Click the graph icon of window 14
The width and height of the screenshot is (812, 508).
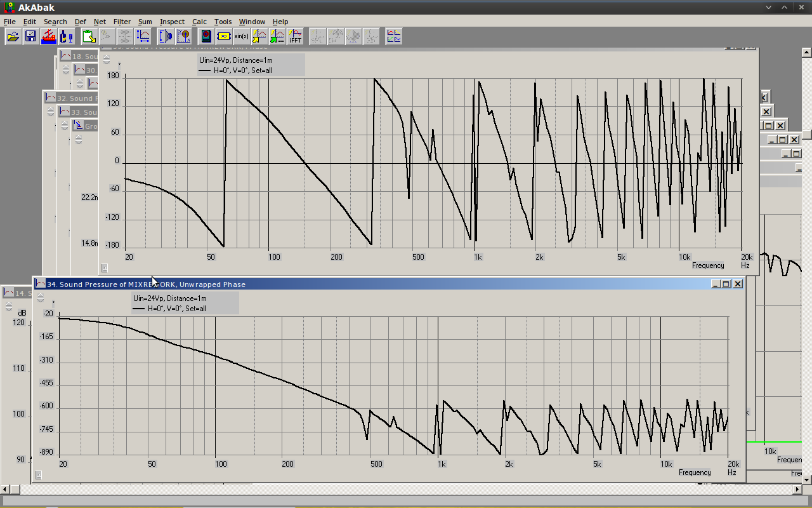[x=8, y=293]
